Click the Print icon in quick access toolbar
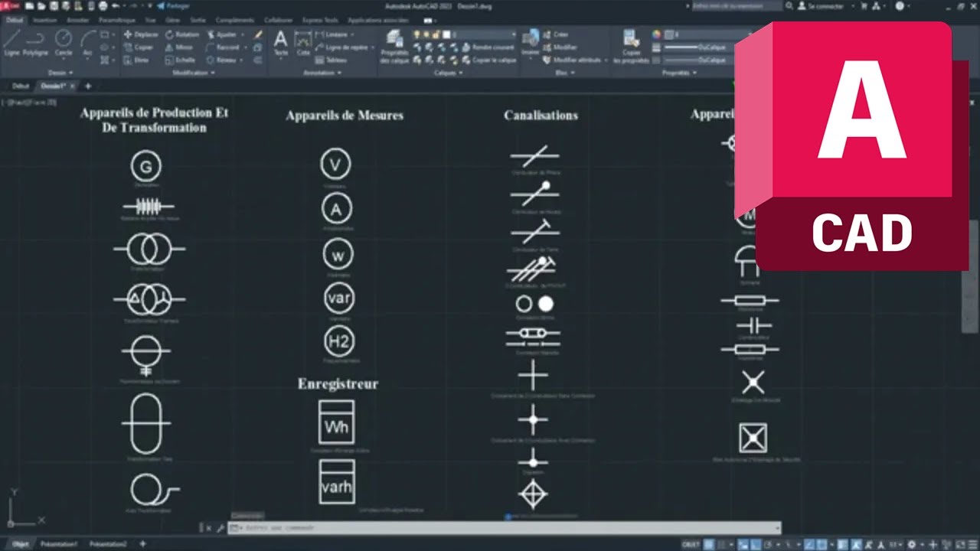Screen dimensions: 980x551 [x=103, y=6]
